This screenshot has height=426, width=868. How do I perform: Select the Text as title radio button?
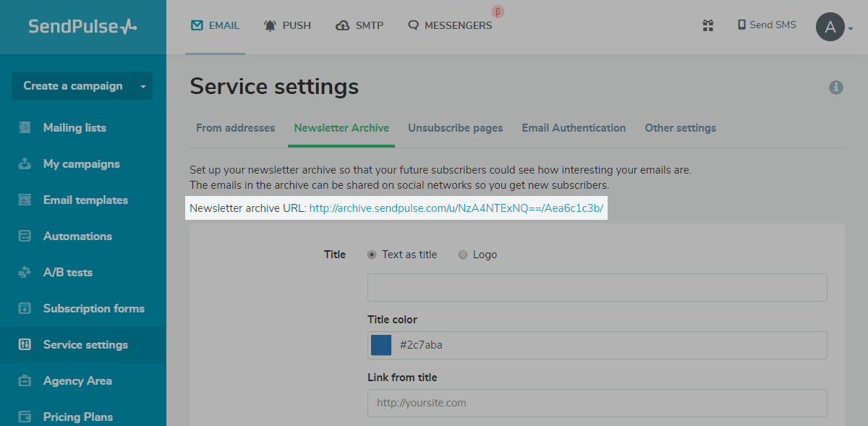pos(373,255)
